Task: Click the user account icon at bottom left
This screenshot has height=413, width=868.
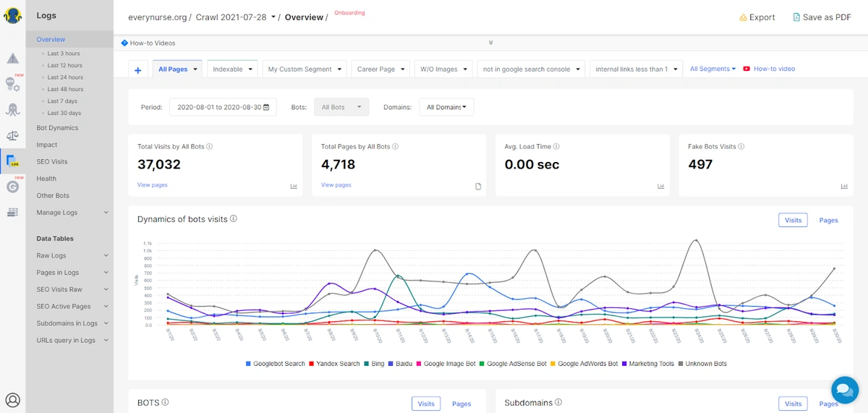Action: coord(12,399)
